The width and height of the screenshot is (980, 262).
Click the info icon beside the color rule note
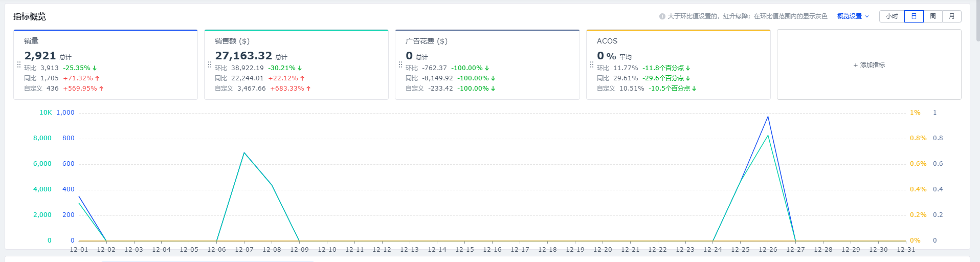tap(662, 16)
